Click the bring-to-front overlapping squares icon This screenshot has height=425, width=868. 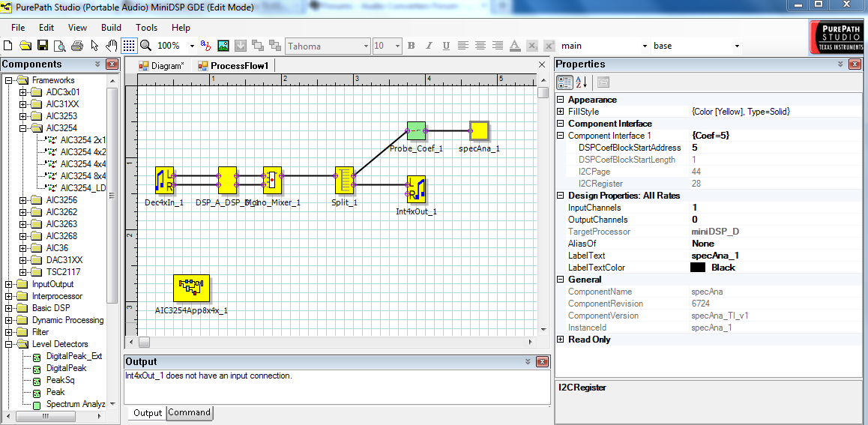[257, 46]
